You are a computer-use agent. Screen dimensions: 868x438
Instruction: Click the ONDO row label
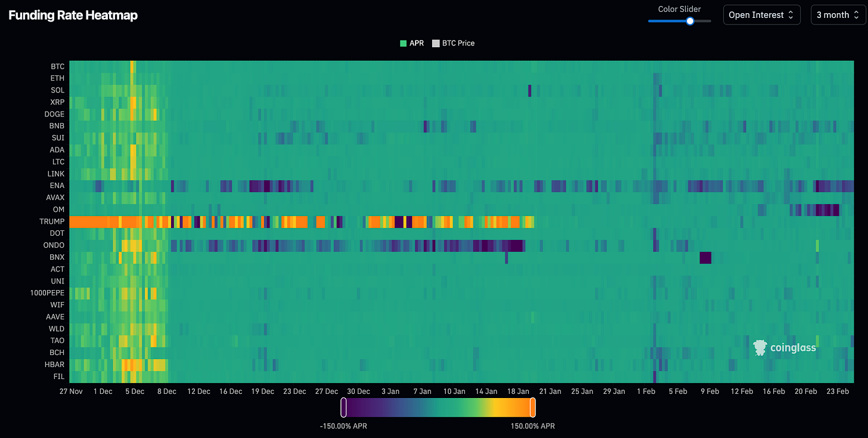point(54,245)
